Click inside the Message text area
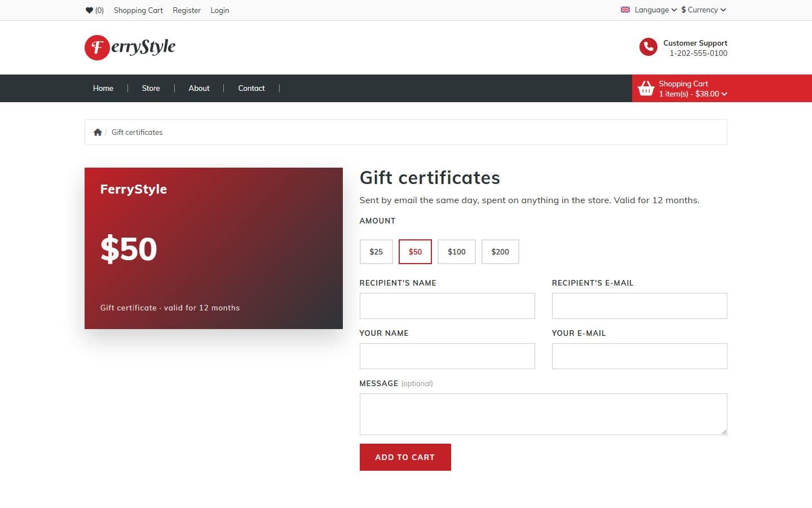The width and height of the screenshot is (812, 508). pyautogui.click(x=544, y=414)
